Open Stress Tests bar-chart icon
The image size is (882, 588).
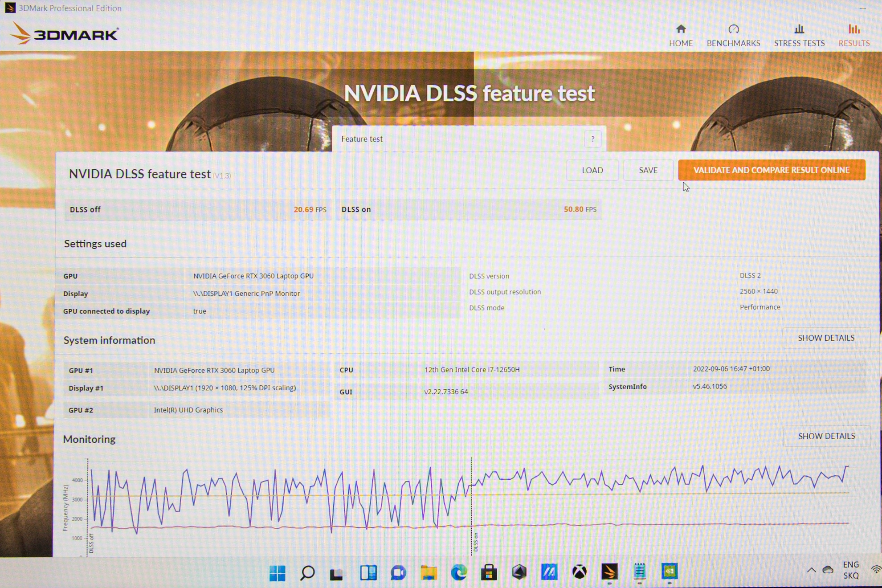tap(799, 29)
